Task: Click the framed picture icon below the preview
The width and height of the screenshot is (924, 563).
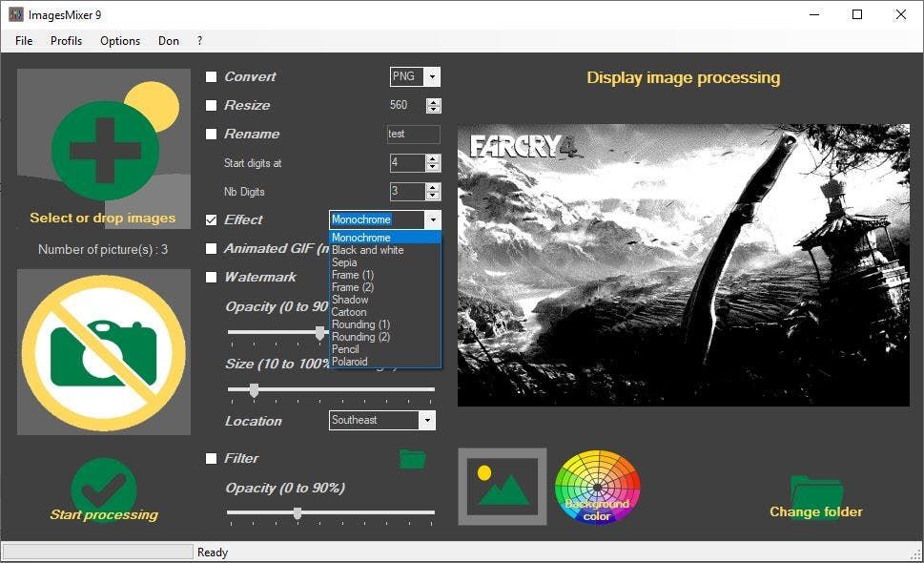Action: 503,487
